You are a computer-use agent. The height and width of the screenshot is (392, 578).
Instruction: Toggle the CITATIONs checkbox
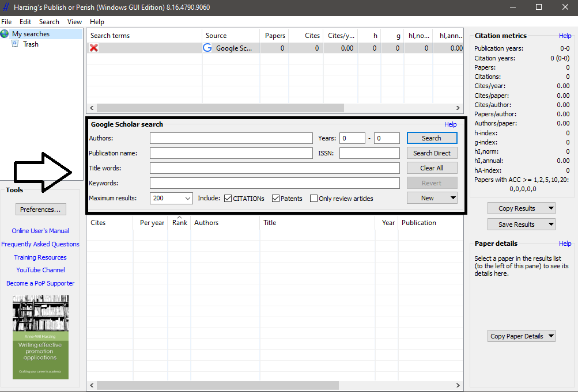228,199
